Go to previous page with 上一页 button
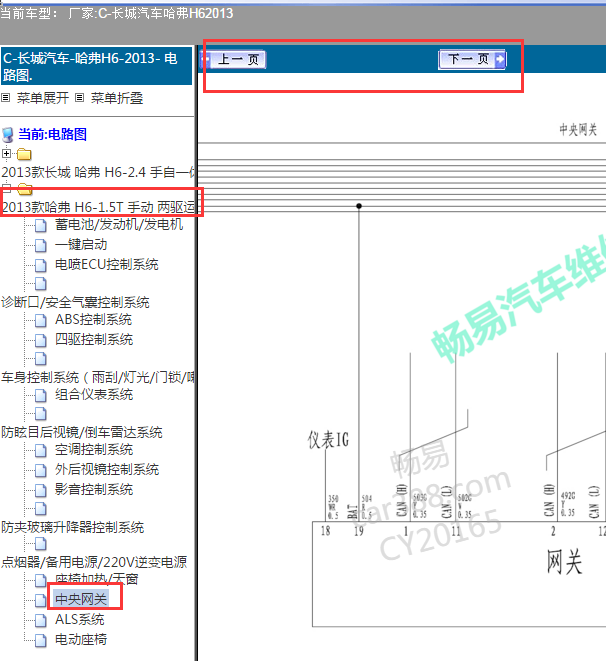The image size is (606, 661). pyautogui.click(x=234, y=59)
